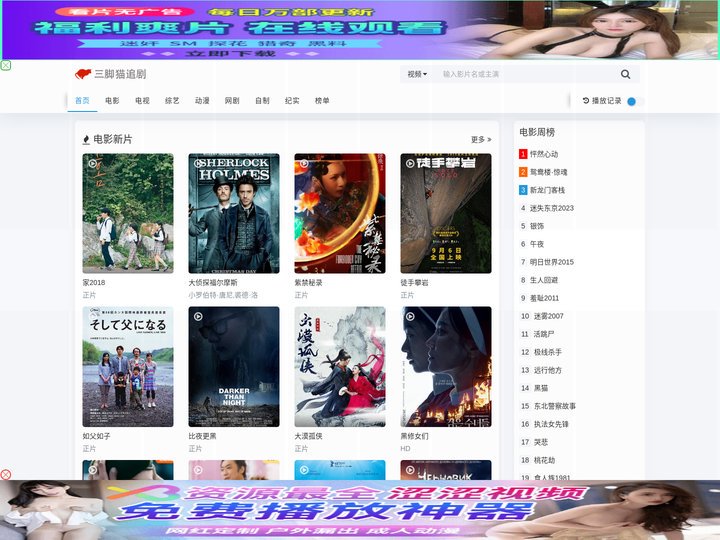Screen dimensions: 720x540
Task: Open 黑猫 in weekly chart
Action: coord(541,388)
